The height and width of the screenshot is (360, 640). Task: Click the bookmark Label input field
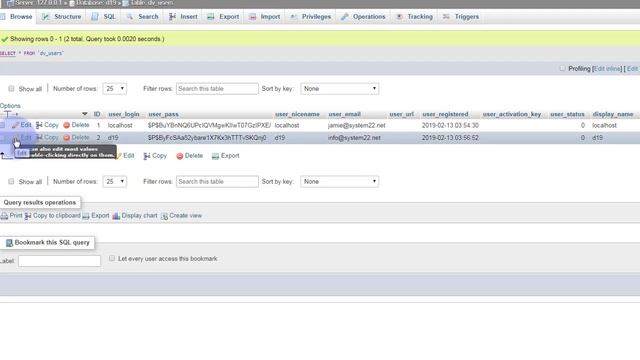(60, 261)
